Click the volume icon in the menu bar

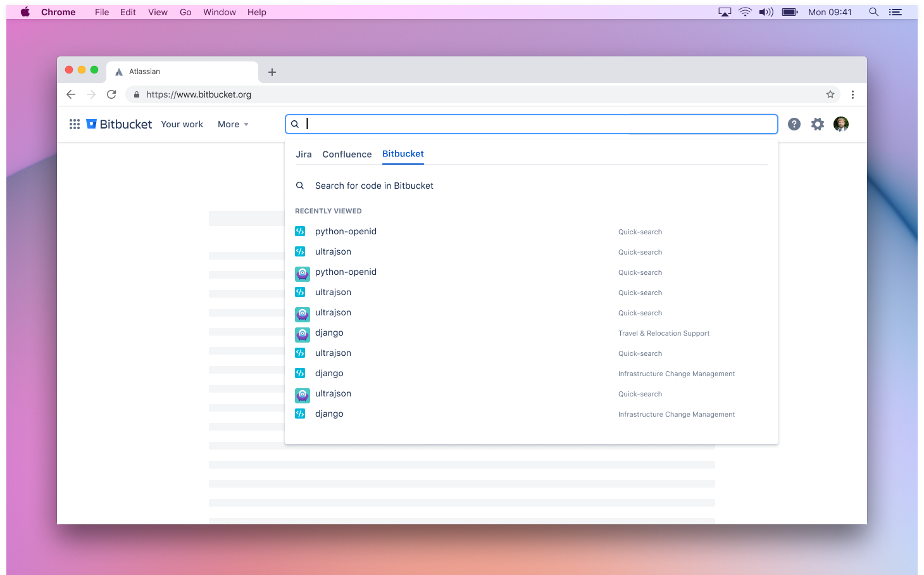coord(766,12)
